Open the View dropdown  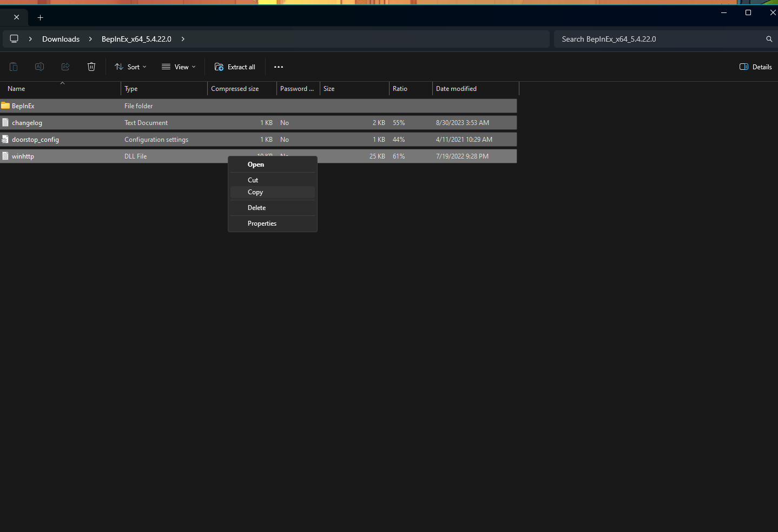179,67
